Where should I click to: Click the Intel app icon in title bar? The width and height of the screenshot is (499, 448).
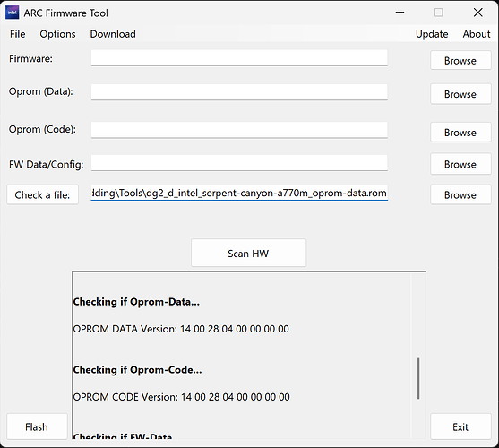click(x=12, y=13)
